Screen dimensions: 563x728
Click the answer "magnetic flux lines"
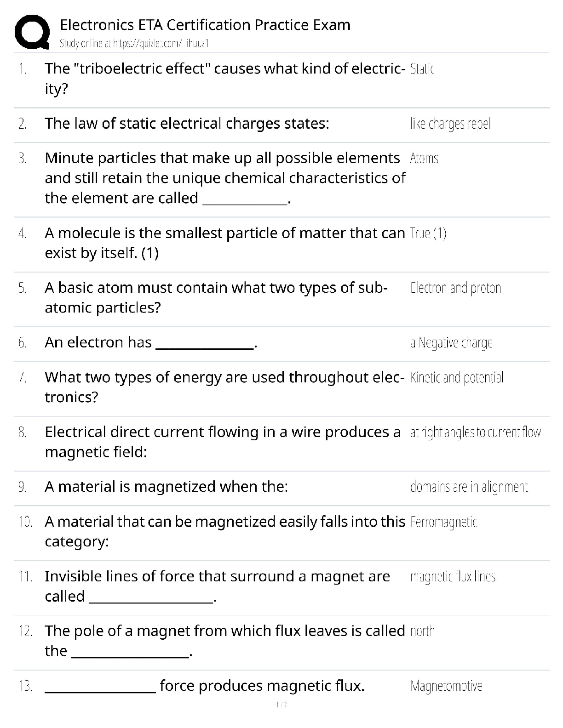point(453,577)
